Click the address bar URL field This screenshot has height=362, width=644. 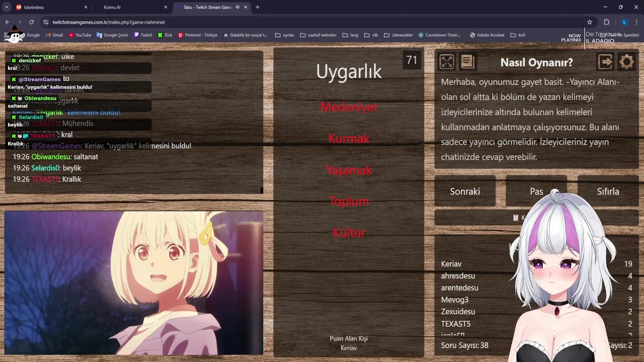317,22
